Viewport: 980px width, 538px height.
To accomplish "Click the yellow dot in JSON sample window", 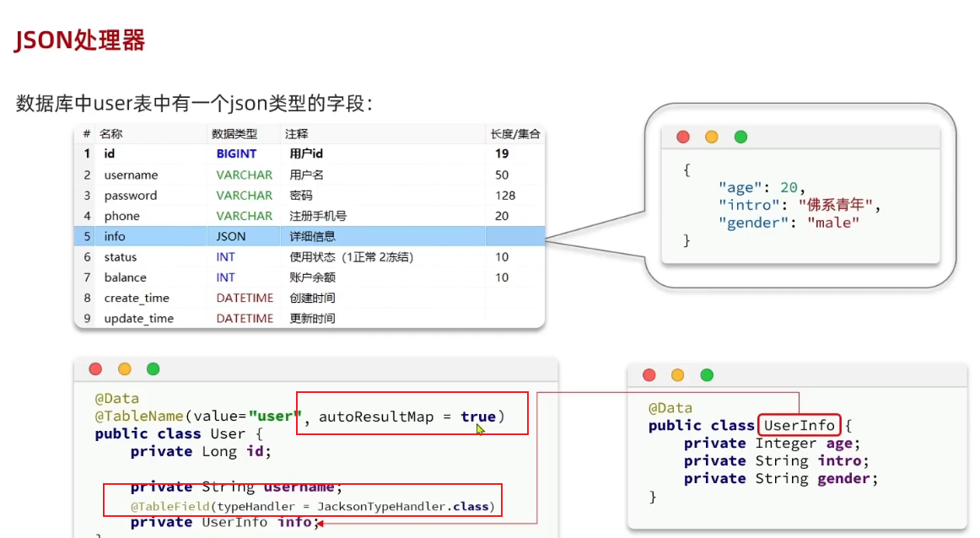I will (x=711, y=137).
